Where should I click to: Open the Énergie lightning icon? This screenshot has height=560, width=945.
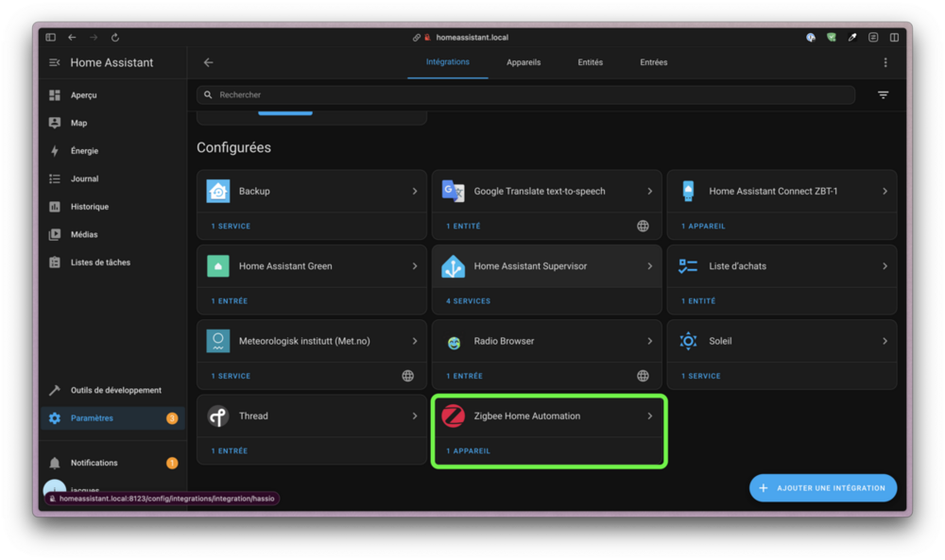click(x=55, y=151)
